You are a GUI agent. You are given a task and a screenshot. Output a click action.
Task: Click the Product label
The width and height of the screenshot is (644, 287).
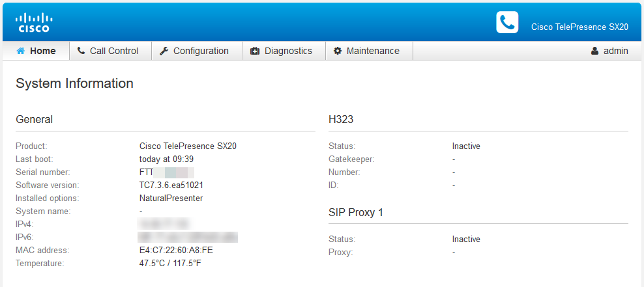(x=32, y=146)
